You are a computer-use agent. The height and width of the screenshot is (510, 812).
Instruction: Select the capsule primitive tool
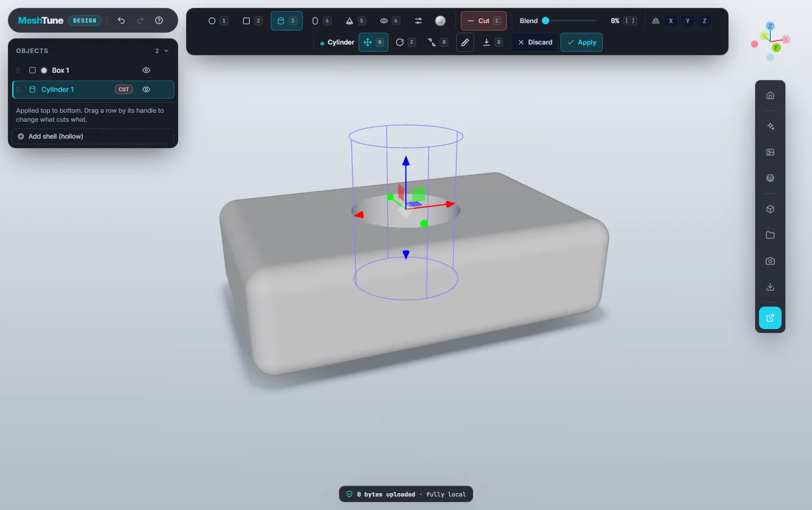point(320,21)
